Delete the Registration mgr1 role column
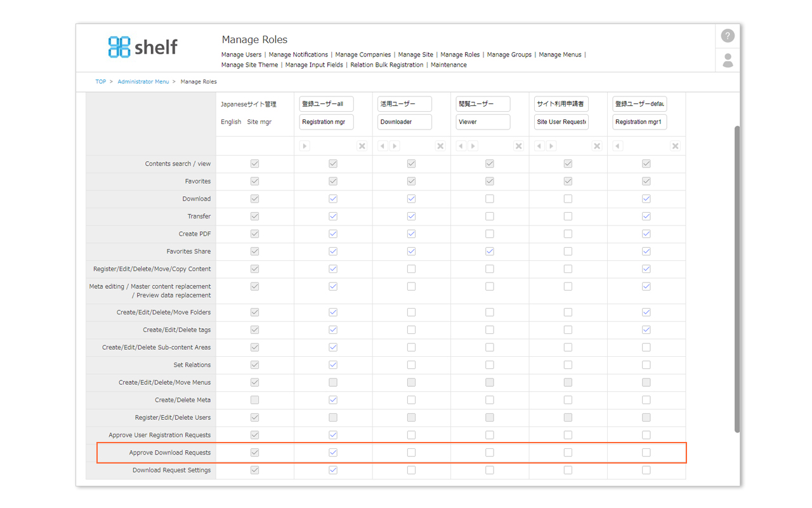 [x=675, y=146]
